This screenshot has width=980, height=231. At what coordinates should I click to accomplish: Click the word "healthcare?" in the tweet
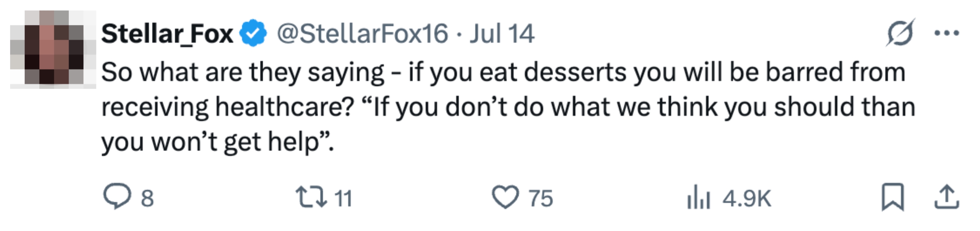click(x=284, y=107)
